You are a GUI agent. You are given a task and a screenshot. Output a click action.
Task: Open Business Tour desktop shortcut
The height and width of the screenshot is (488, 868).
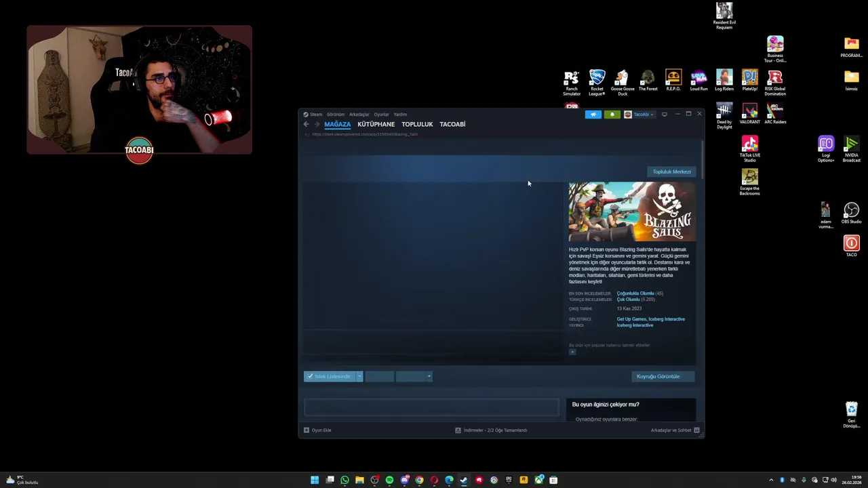click(x=775, y=49)
